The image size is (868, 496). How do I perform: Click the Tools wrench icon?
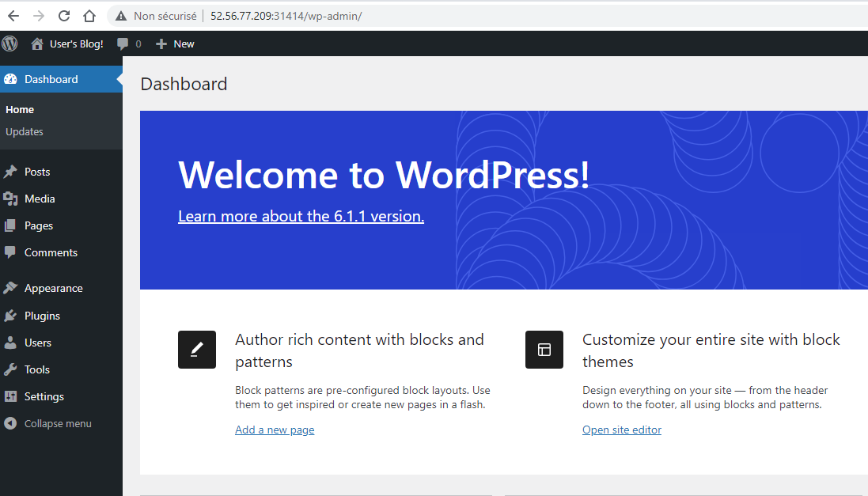click(x=10, y=369)
